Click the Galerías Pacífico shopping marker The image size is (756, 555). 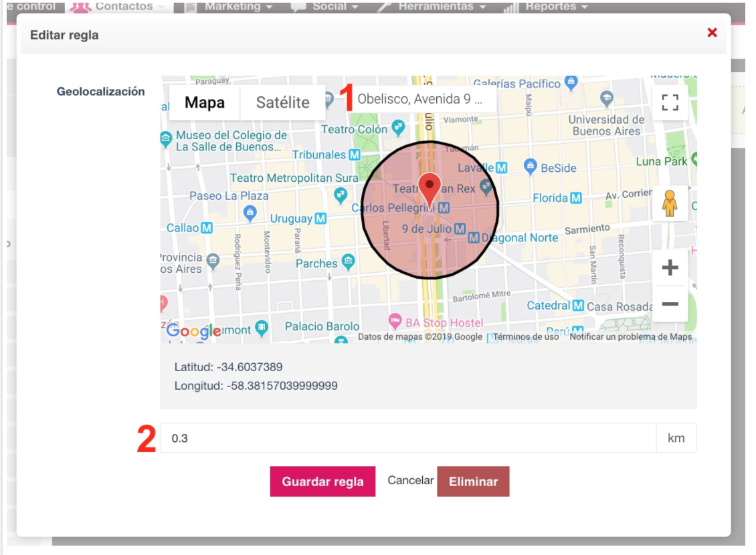click(x=571, y=83)
